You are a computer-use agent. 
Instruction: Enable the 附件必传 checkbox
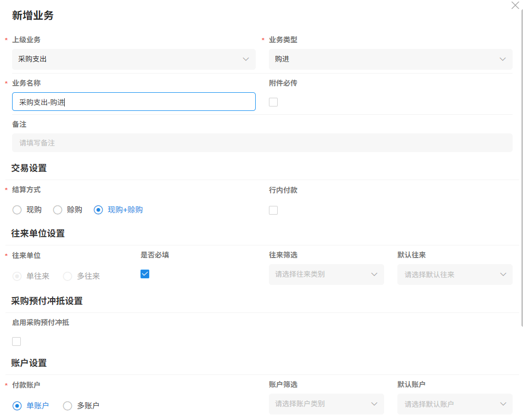pyautogui.click(x=273, y=102)
